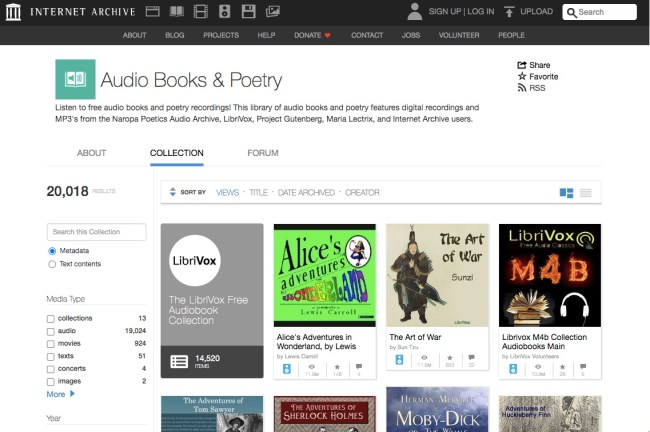Click the upload arrow icon
This screenshot has width=650, height=432.
(509, 12)
